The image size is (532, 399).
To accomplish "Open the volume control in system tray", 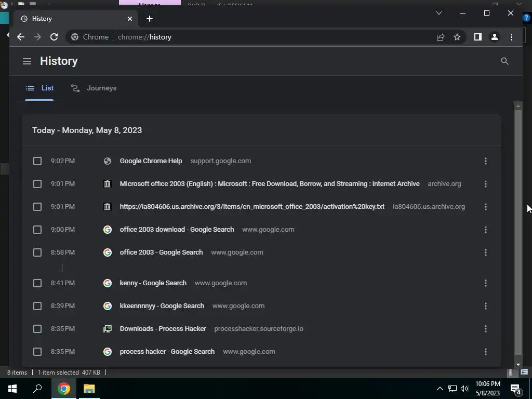I will tap(464, 389).
